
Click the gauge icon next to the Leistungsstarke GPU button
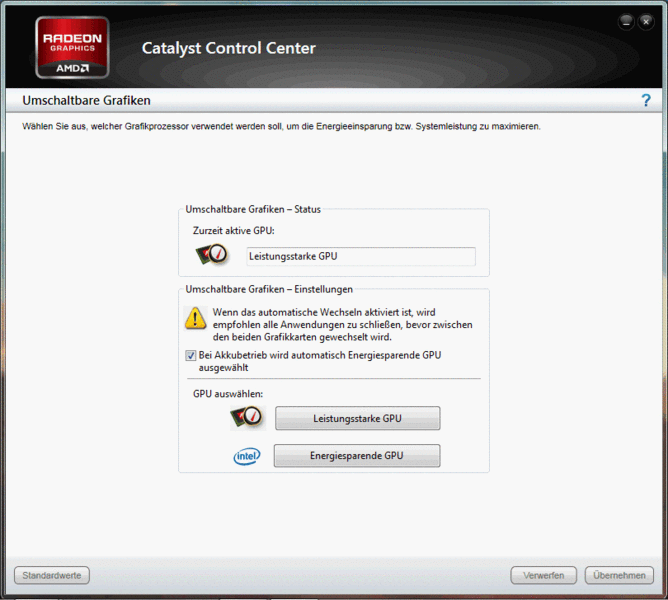pyautogui.click(x=247, y=418)
